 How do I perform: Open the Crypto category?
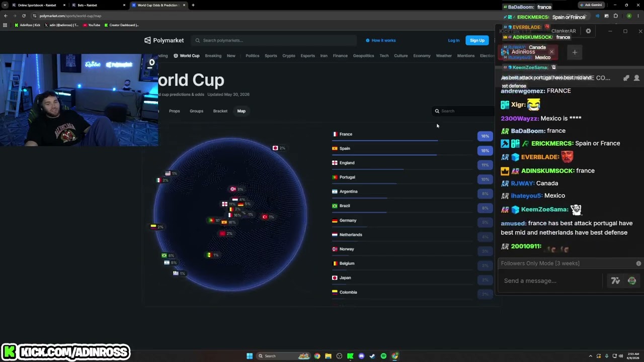tap(289, 56)
